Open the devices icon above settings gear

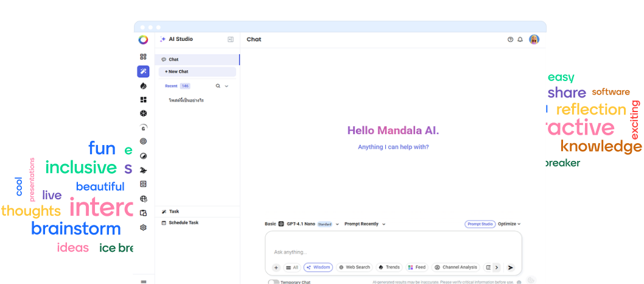[x=143, y=213]
